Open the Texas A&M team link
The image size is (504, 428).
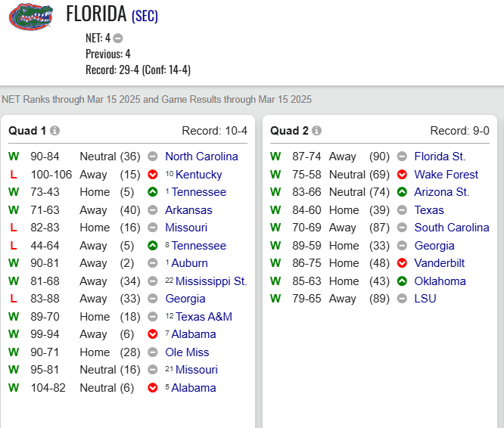[x=204, y=317]
